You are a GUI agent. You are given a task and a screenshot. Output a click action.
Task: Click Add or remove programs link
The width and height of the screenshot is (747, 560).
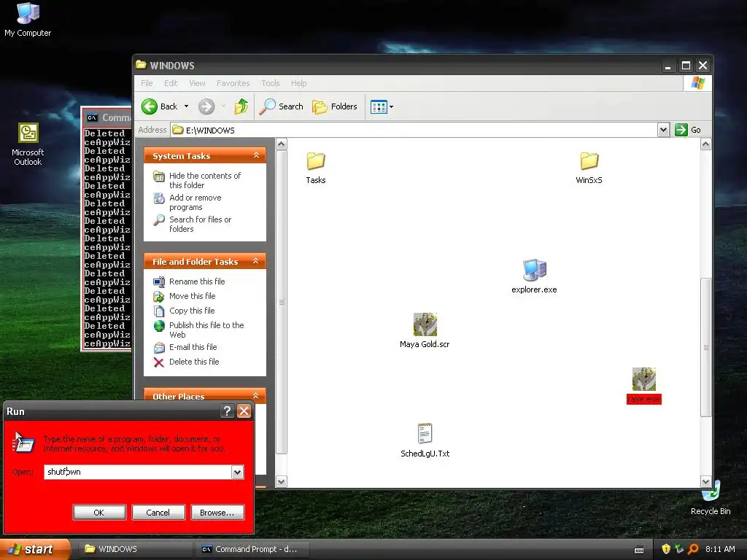196,203
